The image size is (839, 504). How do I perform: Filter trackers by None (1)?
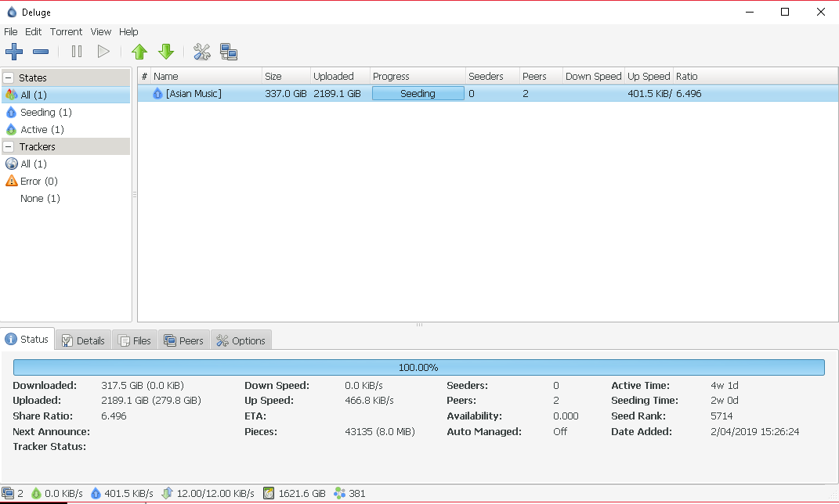coord(66,198)
